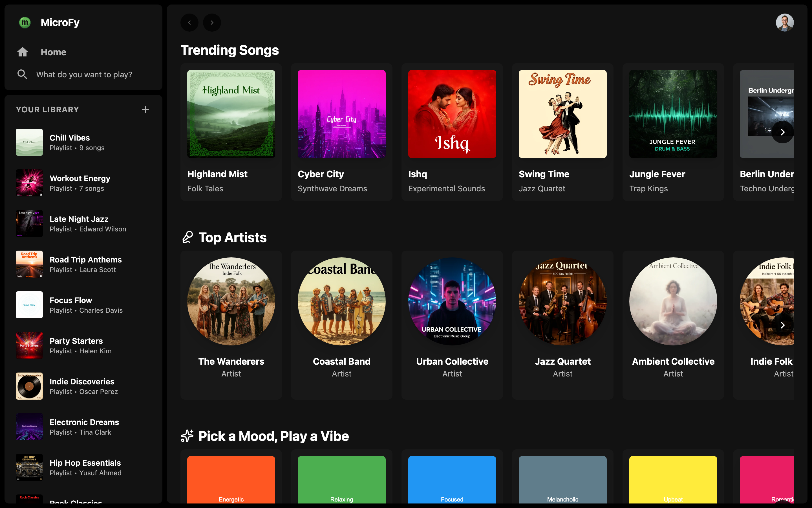Click the sparkle icon beside Pick a Mood

click(x=187, y=436)
